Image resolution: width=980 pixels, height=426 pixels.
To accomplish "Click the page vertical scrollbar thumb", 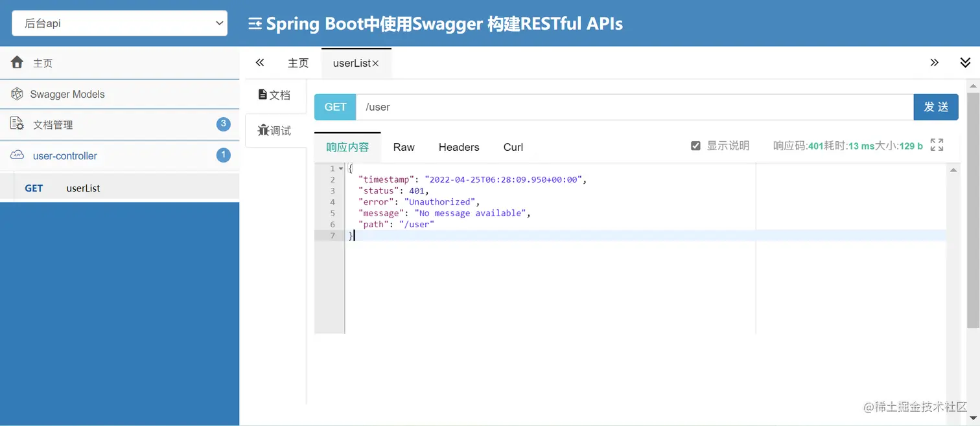I will [973, 210].
